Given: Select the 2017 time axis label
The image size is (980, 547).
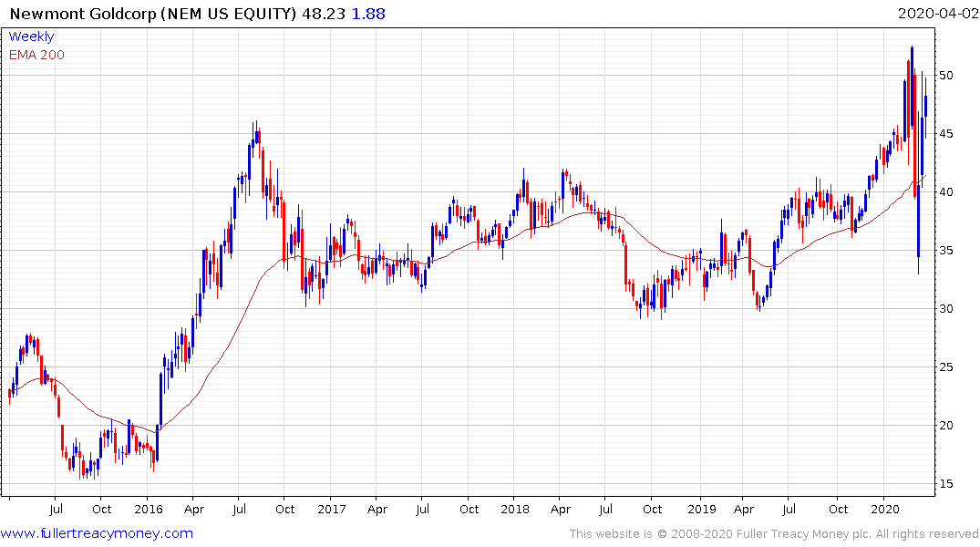Looking at the screenshot, I should [331, 509].
